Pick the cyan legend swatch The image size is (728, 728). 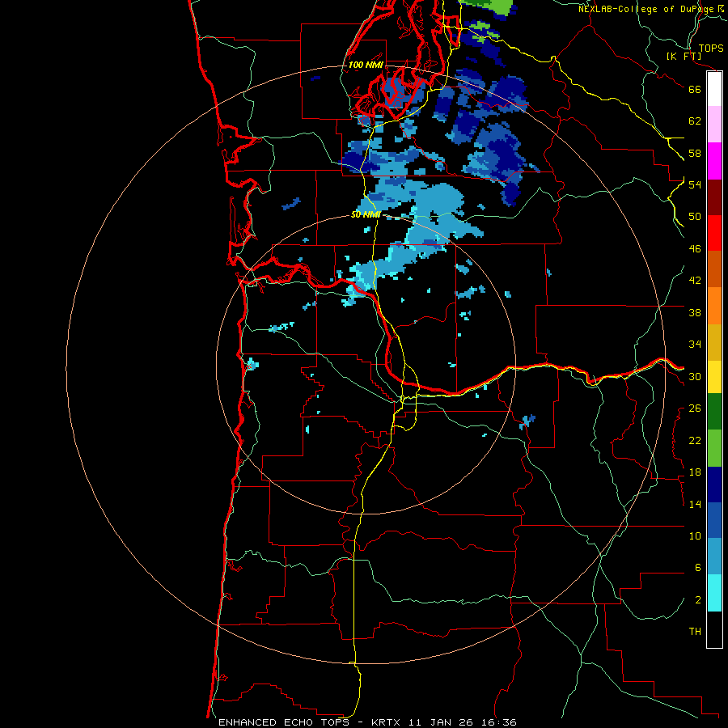(x=714, y=593)
